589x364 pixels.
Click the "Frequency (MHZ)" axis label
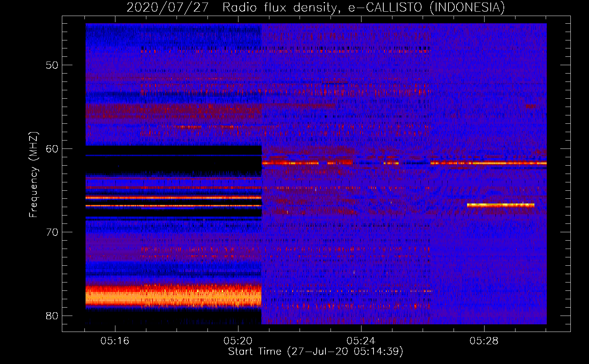(x=33, y=175)
